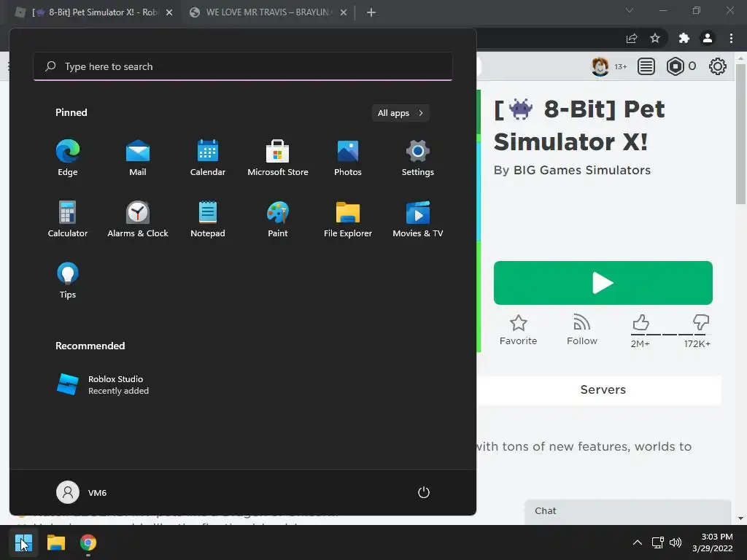
Task: Click the Chrome icon on the taskbar
Action: pos(88,542)
